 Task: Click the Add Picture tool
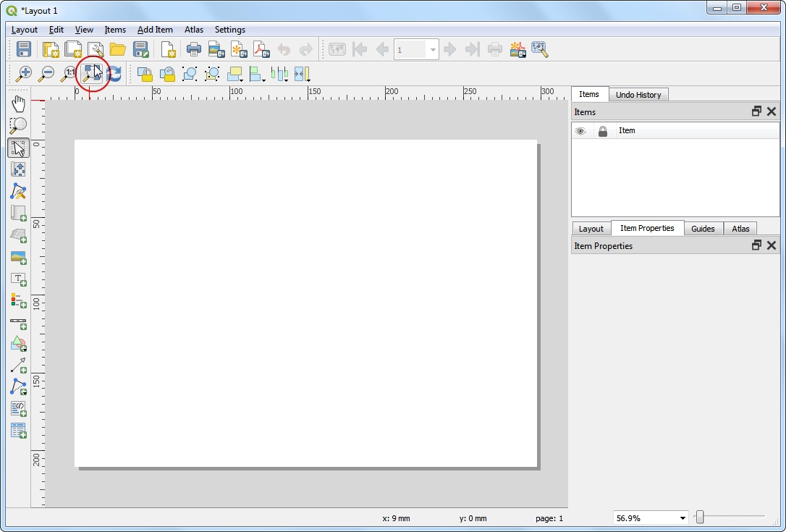coord(19,257)
